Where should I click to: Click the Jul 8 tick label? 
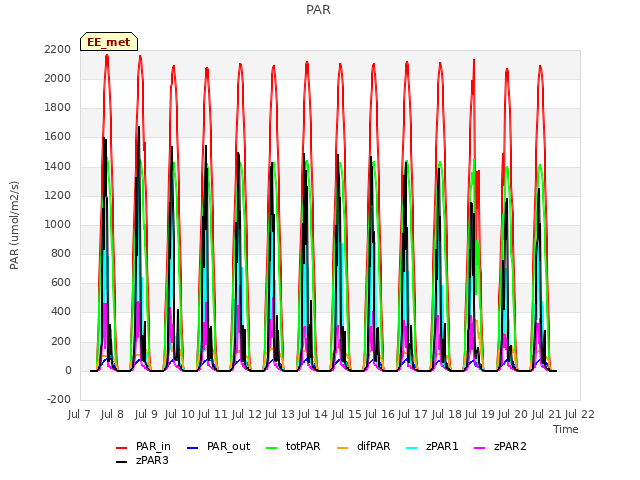coord(112,415)
